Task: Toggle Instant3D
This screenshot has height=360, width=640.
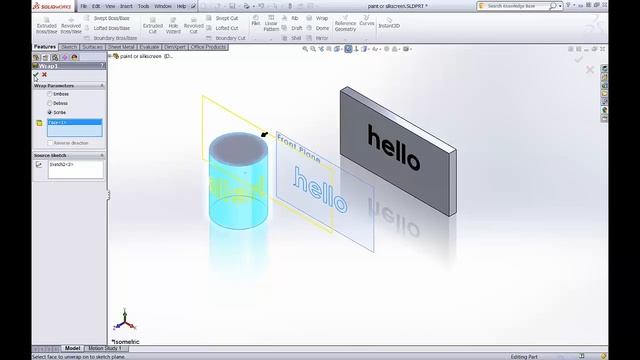Action: point(389,23)
